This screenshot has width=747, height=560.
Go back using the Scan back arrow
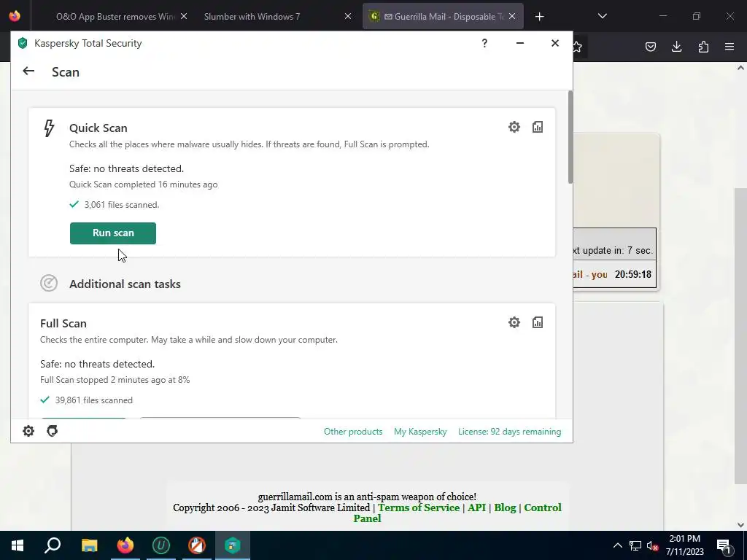(28, 71)
